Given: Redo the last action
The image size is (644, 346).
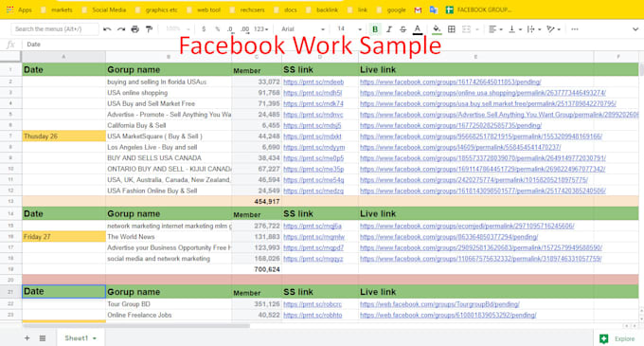Looking at the screenshot, I should [x=121, y=29].
